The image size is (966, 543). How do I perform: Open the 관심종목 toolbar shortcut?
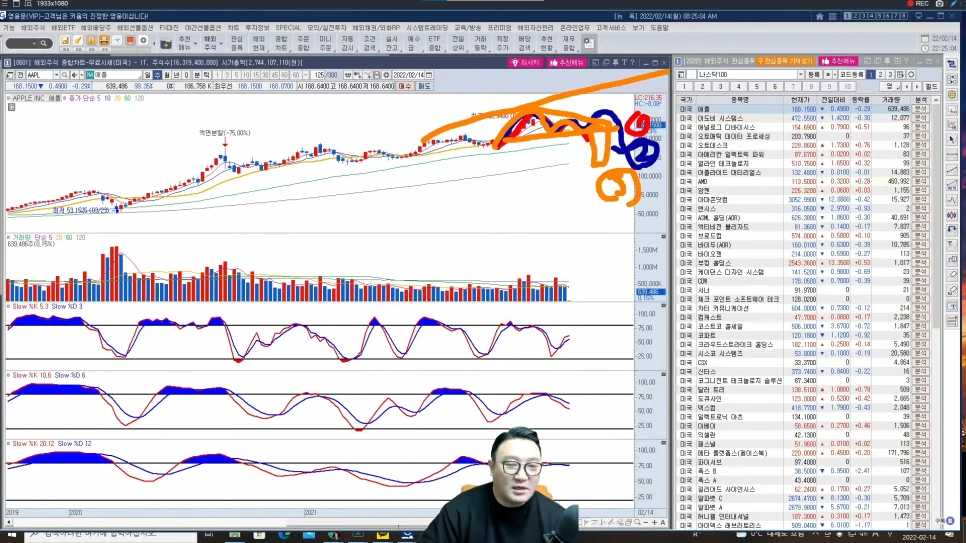click(x=237, y=43)
